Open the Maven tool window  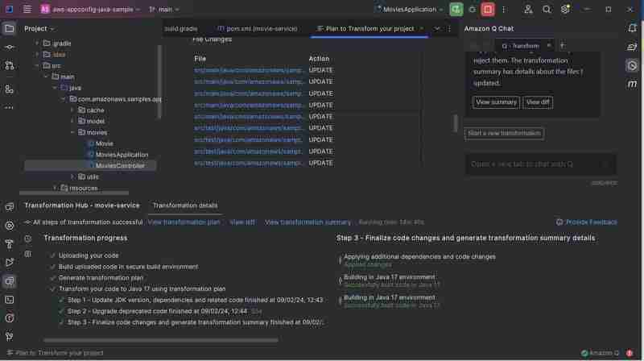[x=632, y=84]
